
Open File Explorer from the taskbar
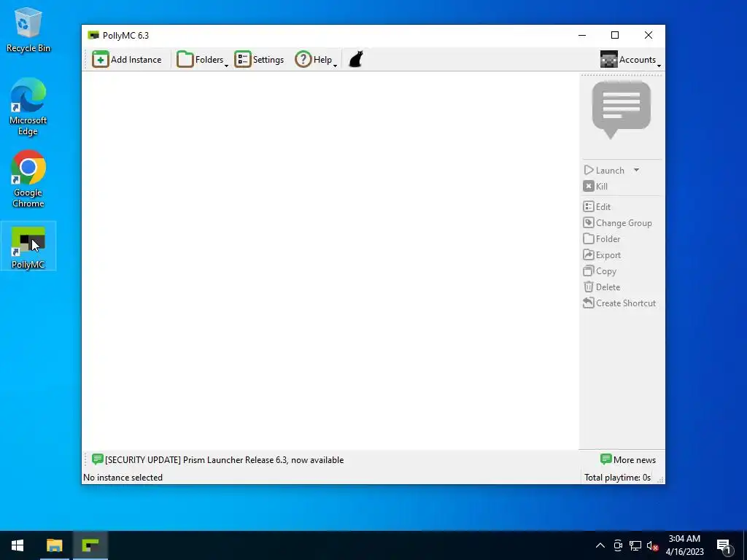pyautogui.click(x=54, y=545)
